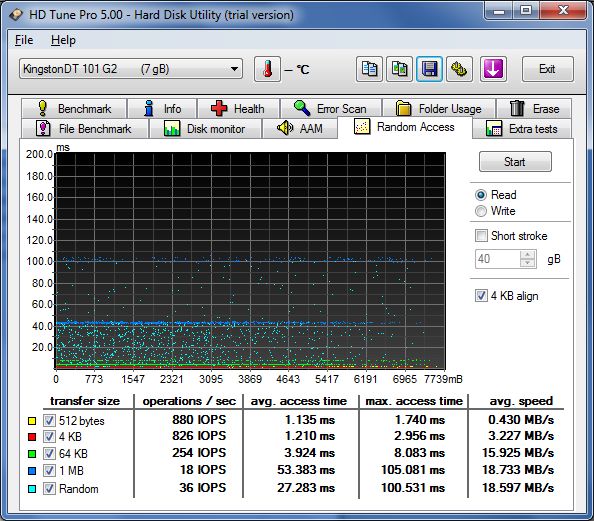Viewport: 594px width, 521px height.
Task: Click the Exit button
Action: (547, 69)
